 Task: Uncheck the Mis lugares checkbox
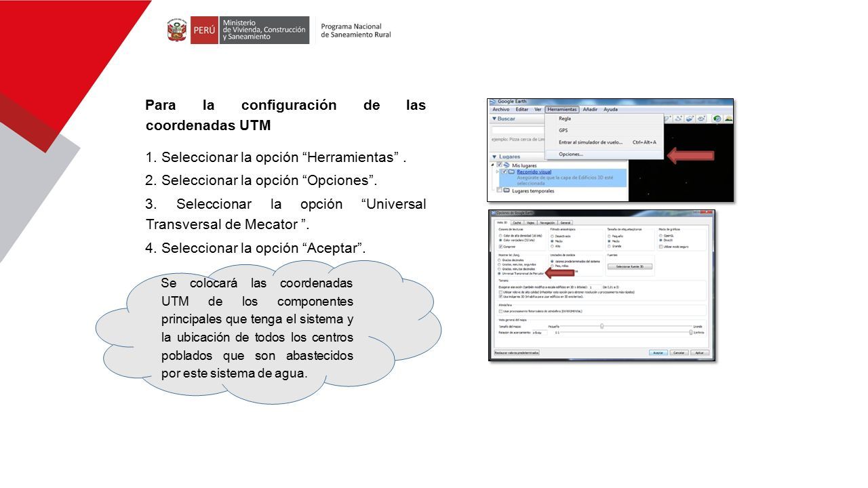point(500,165)
